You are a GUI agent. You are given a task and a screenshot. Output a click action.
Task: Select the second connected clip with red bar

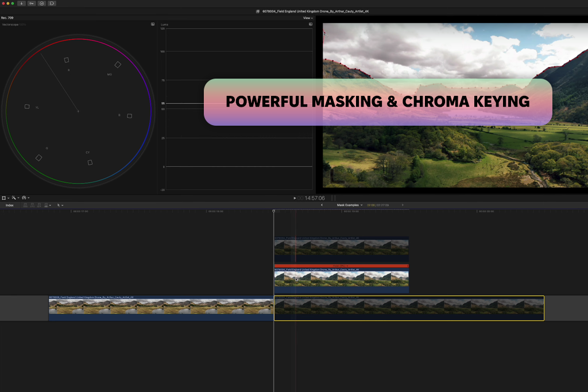tap(341, 281)
